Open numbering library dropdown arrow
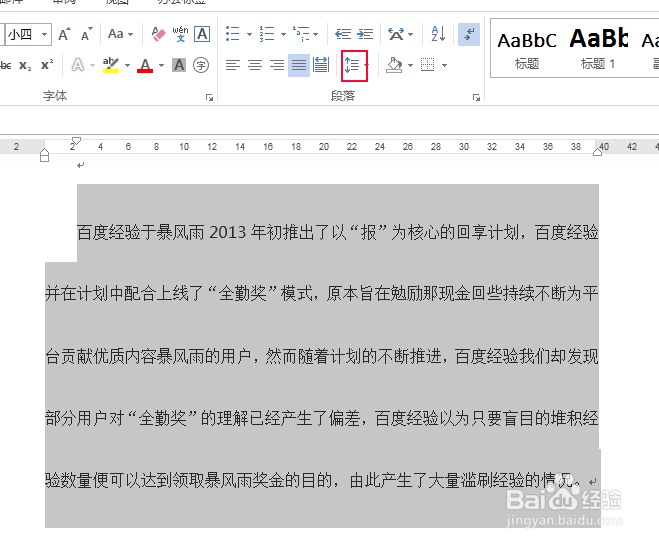The height and width of the screenshot is (543, 659). 283,34
